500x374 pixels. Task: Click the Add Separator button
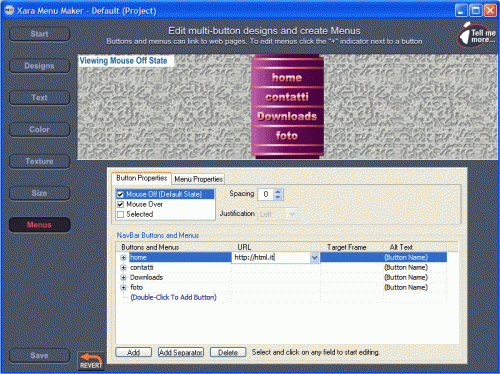coord(181,352)
